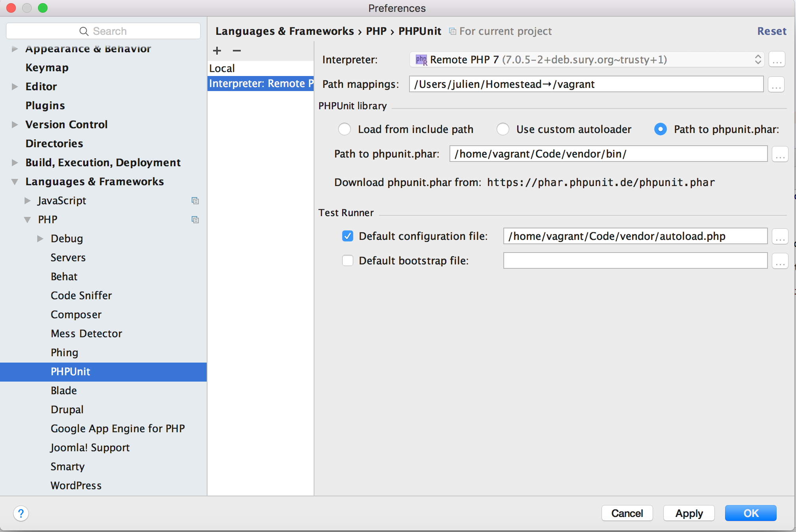Select Use custom autoloader radio button
Viewport: 796px width, 532px height.
[x=503, y=129]
